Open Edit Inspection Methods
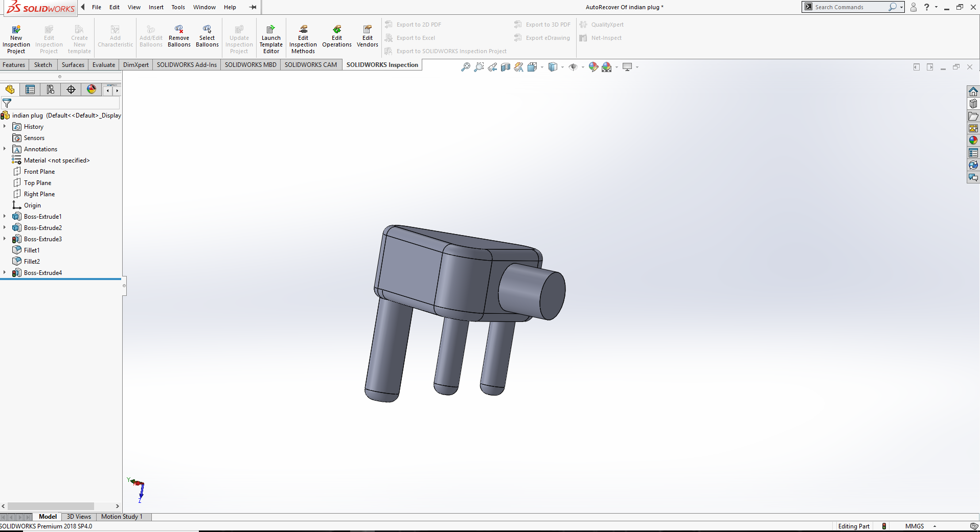980x532 pixels. point(303,30)
